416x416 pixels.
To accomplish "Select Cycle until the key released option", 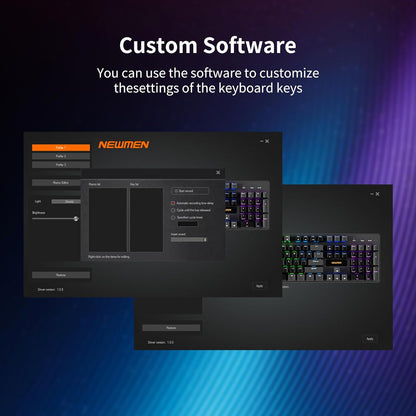I will click(x=173, y=210).
